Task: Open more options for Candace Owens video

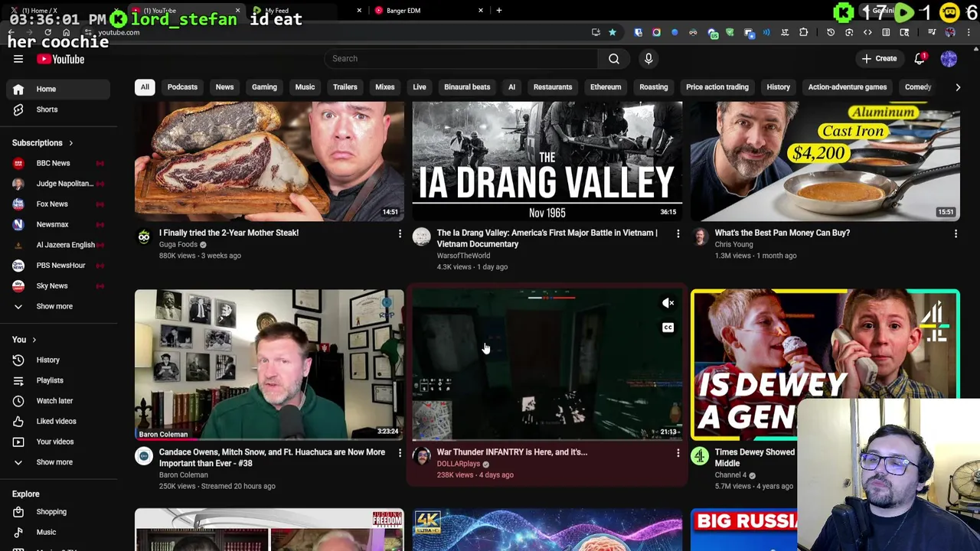Action: tap(400, 453)
